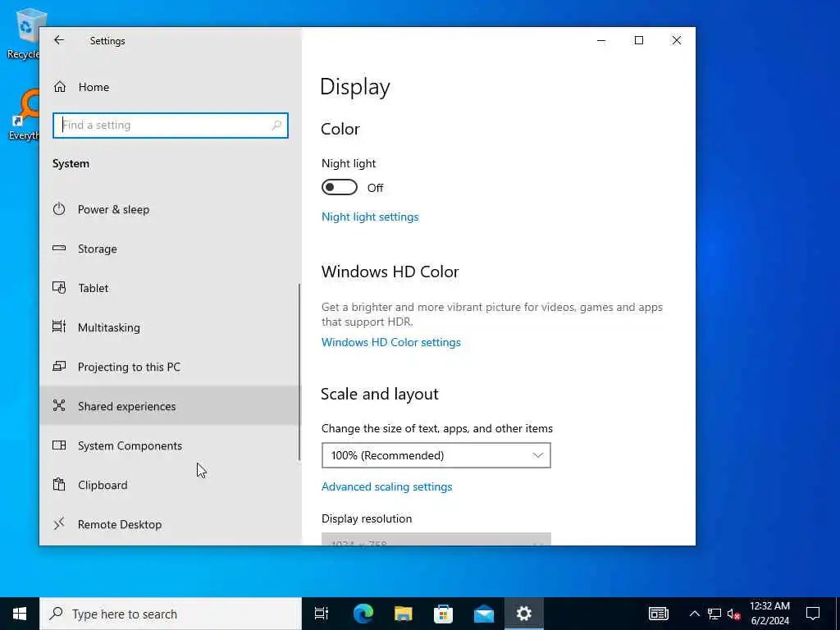Open Windows HD Color settings link
Viewport: 840px width, 630px height.
[x=391, y=342]
